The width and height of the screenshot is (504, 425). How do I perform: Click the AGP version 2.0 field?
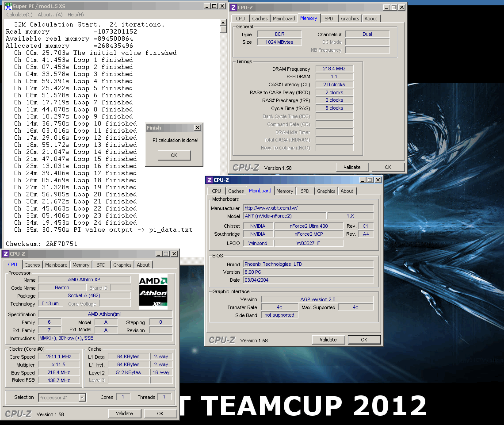(317, 299)
